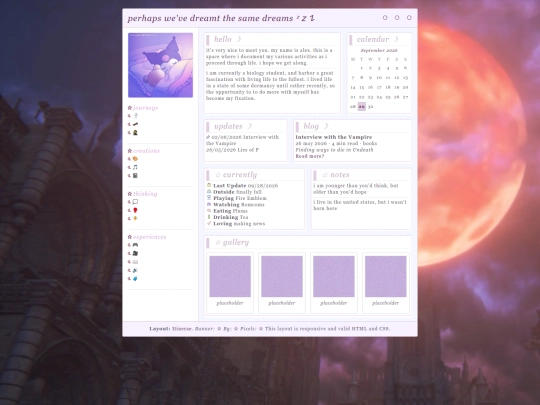The image size is (540, 405).
Task: Open the second gallery placeholder image
Action: point(282,276)
